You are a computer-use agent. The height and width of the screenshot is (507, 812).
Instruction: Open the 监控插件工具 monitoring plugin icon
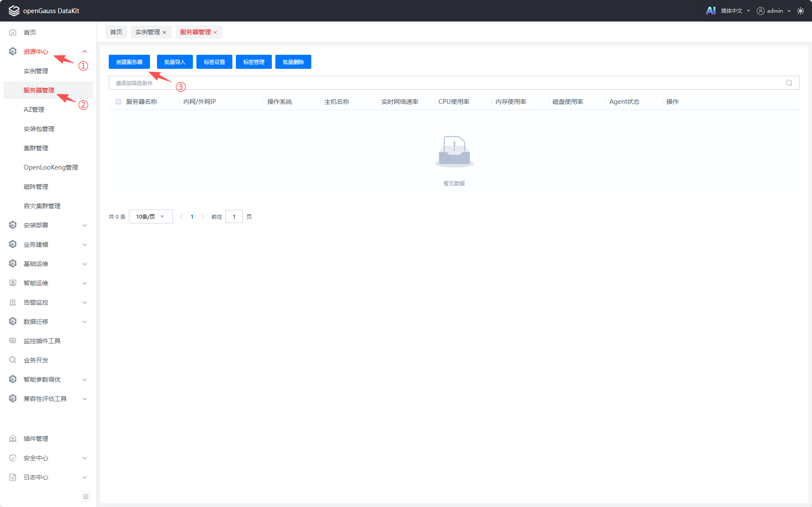click(x=12, y=340)
